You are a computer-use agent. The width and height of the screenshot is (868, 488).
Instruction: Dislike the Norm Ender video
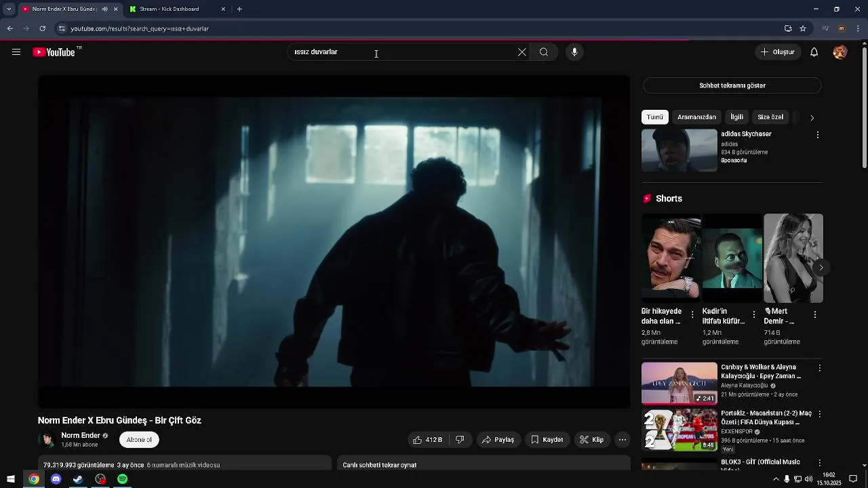tap(460, 440)
